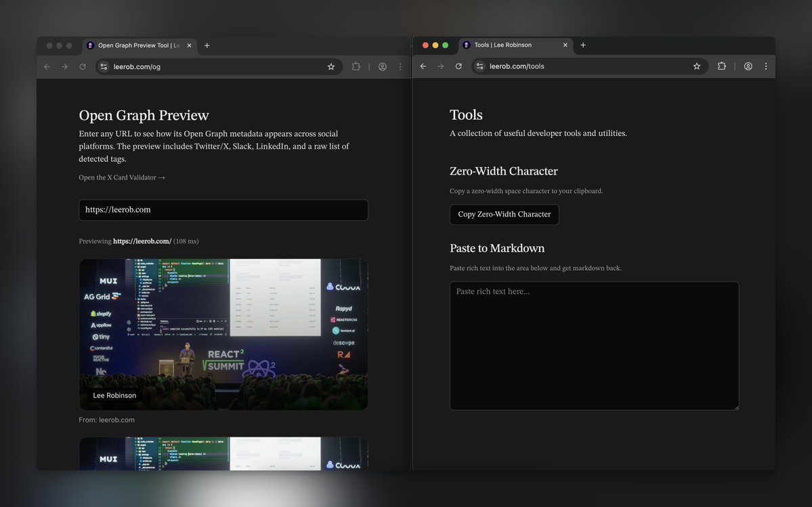The width and height of the screenshot is (812, 507).
Task: Click the Zero-Width Character heading
Action: [503, 171]
